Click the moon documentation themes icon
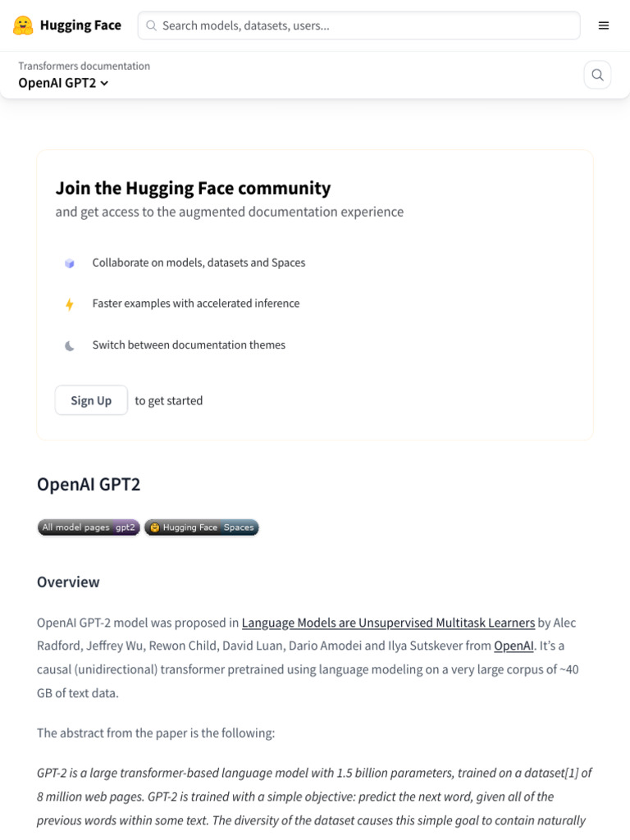The image size is (630, 840). pyautogui.click(x=70, y=346)
